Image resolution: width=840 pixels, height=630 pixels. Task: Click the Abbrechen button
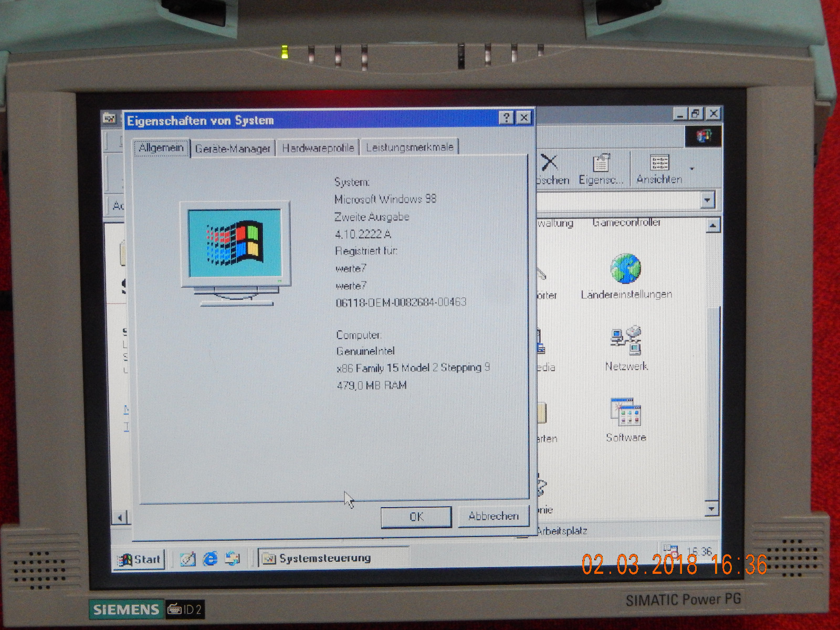pyautogui.click(x=492, y=516)
